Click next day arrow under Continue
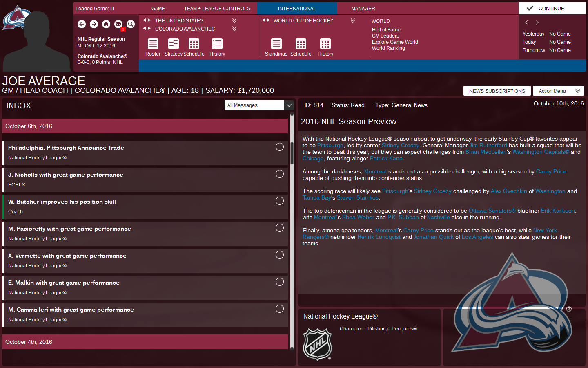 coord(537,22)
